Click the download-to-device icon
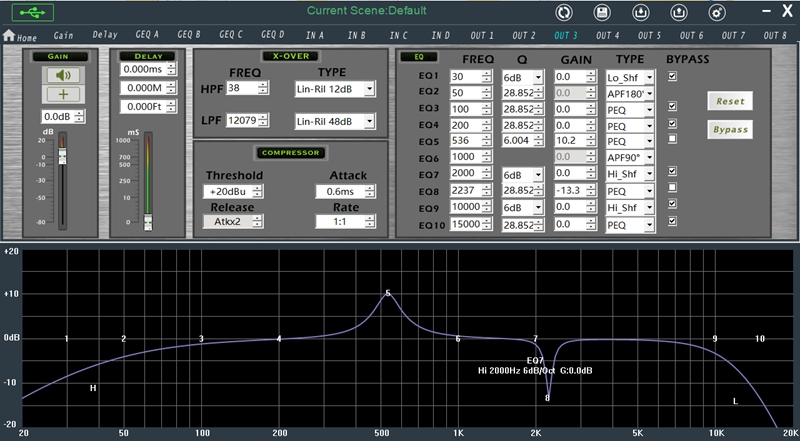Image resolution: width=800 pixels, height=441 pixels. click(640, 13)
